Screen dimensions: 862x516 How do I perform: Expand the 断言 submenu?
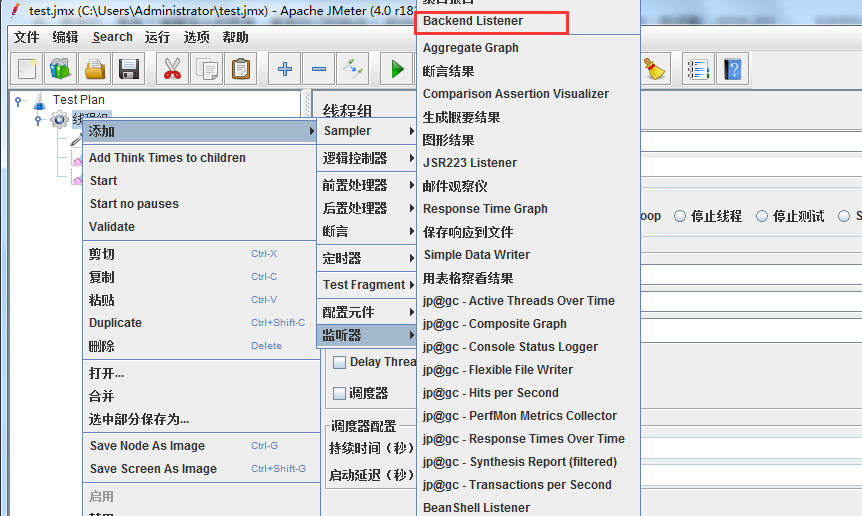tap(366, 231)
